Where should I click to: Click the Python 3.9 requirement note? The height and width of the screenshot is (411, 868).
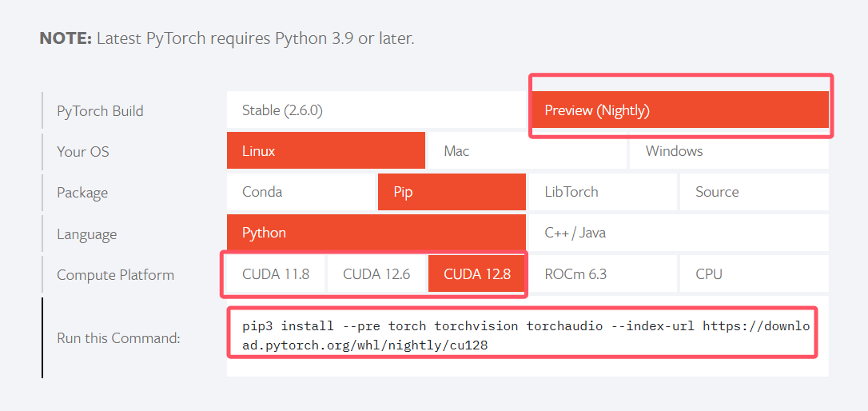click(x=227, y=38)
